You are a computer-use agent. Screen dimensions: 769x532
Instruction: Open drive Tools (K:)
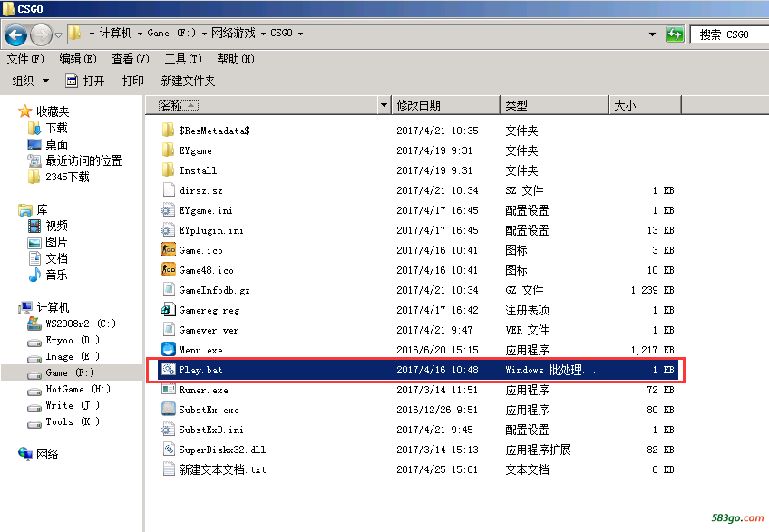pos(73,421)
